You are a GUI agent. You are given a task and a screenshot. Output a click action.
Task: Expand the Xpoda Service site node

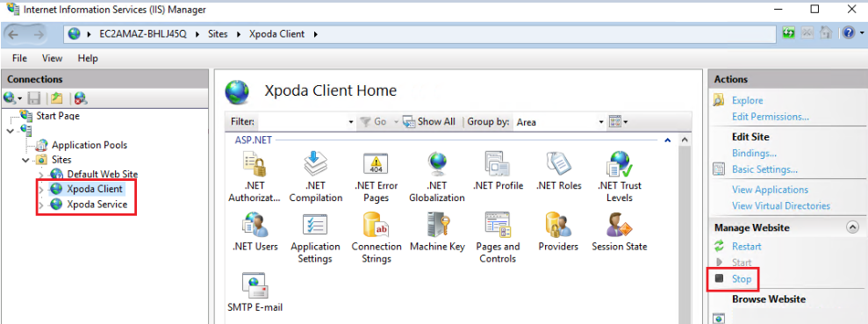tap(41, 205)
